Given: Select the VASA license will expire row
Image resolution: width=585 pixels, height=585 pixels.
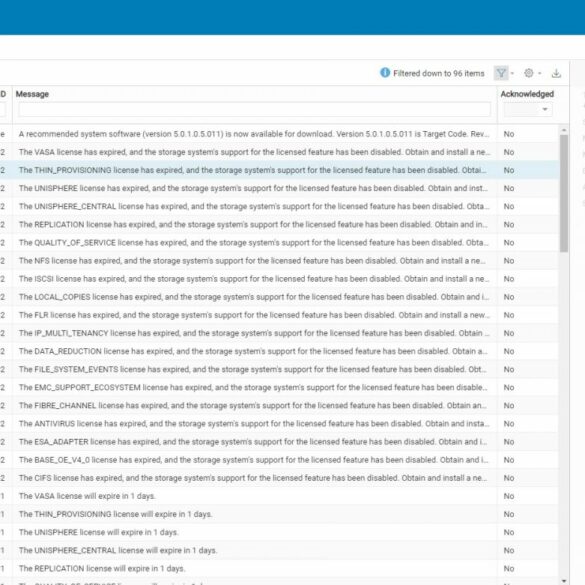Looking at the screenshot, I should (x=279, y=496).
